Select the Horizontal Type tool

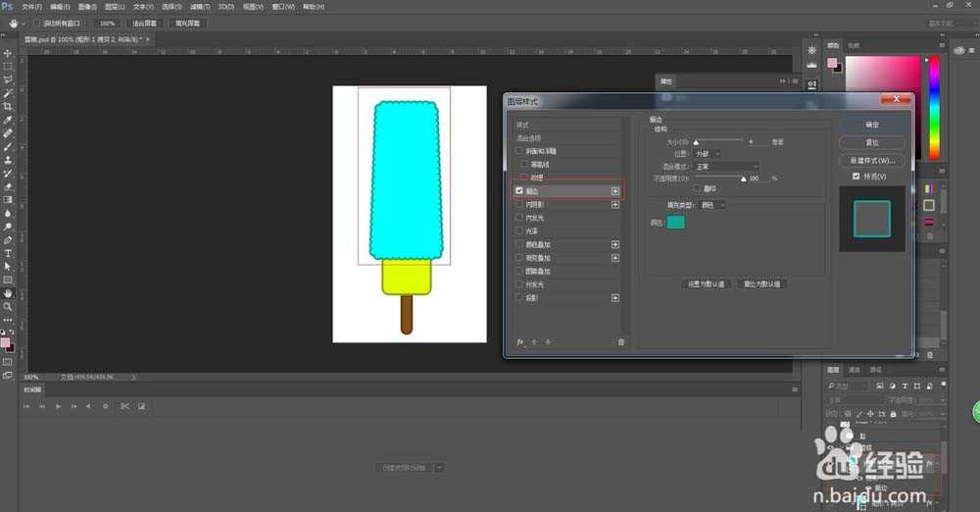click(x=8, y=253)
